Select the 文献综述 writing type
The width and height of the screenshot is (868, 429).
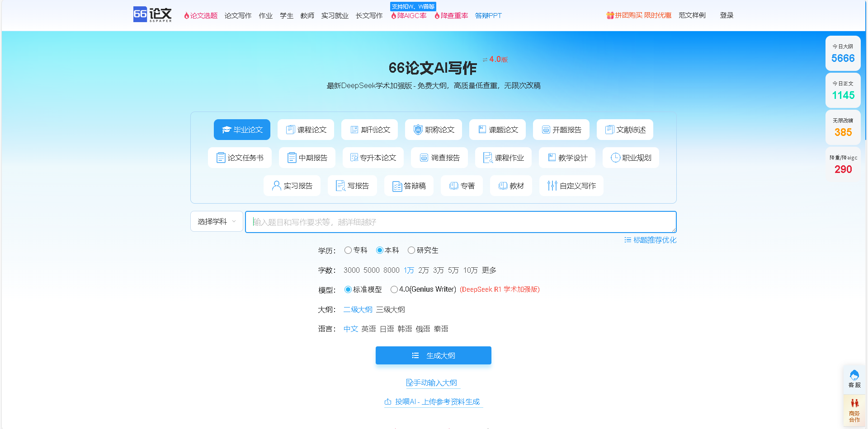pos(625,130)
